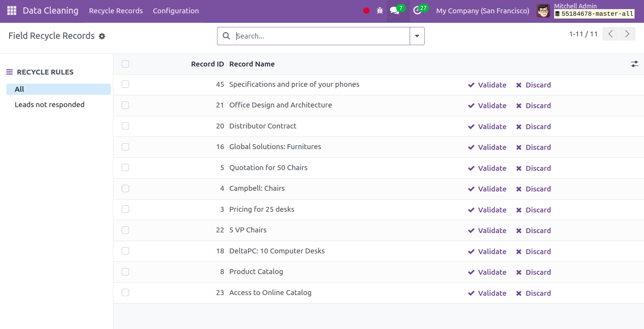Expand the search filters dropdown
644x329 pixels.
(417, 36)
